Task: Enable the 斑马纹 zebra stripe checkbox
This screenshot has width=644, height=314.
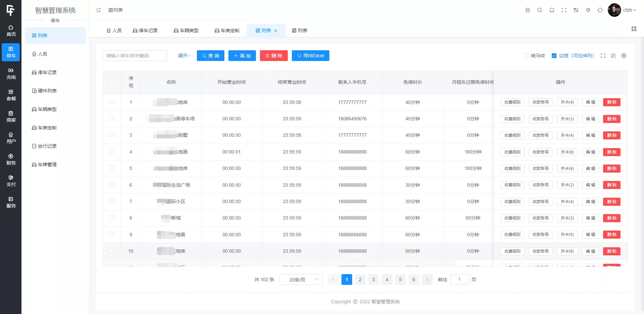Action: click(x=526, y=56)
